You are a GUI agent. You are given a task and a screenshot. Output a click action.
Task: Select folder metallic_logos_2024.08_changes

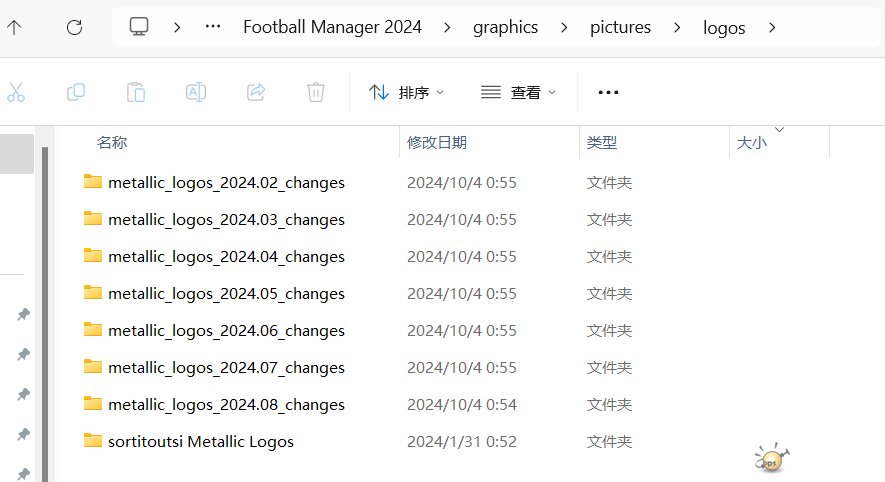click(226, 405)
